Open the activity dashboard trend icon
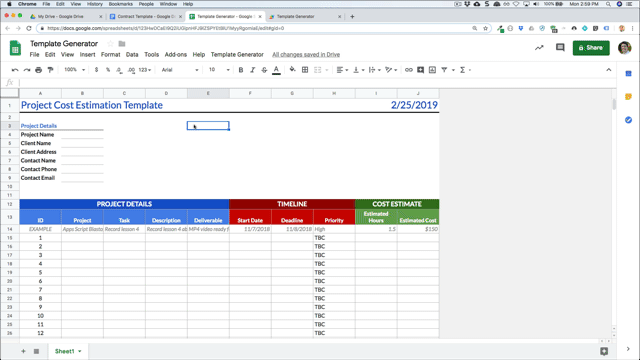The width and height of the screenshot is (640, 360). [x=539, y=48]
